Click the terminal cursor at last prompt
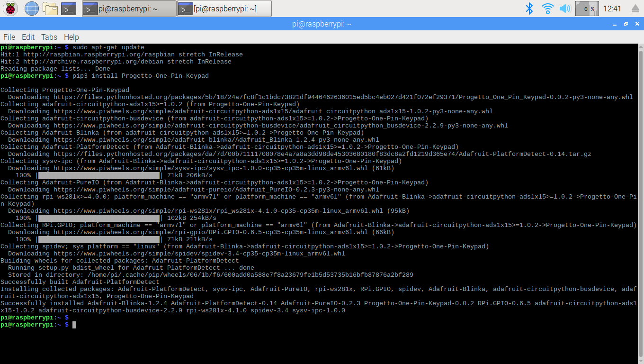 pyautogui.click(x=74, y=325)
